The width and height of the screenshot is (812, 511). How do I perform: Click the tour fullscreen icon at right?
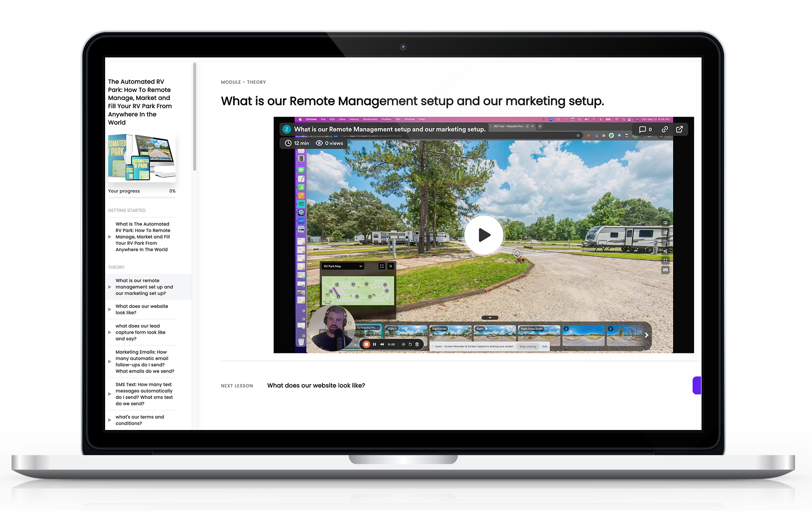pyautogui.click(x=665, y=260)
